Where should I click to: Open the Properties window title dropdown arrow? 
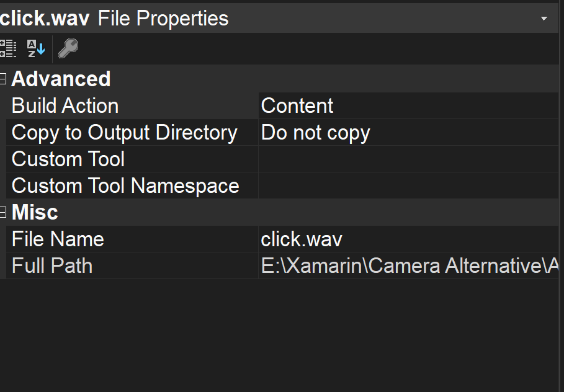tap(545, 18)
